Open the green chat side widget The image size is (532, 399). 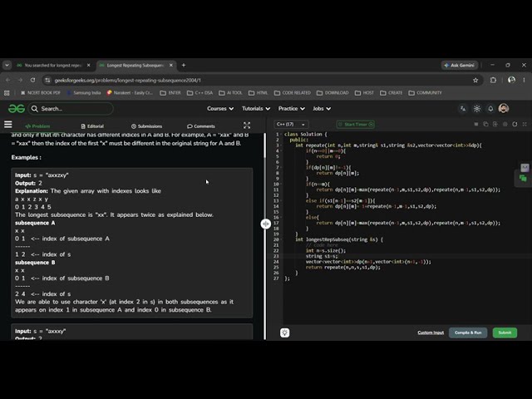pos(523,178)
